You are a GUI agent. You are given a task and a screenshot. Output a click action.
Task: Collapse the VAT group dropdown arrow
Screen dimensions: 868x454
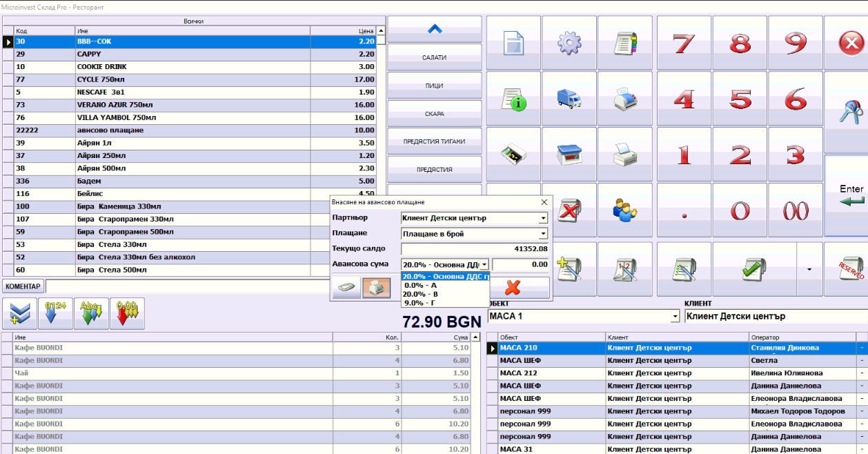(x=484, y=264)
